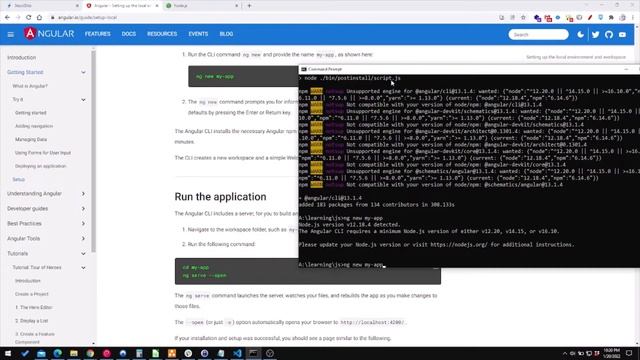Open The Hero Editor tutorial step

pyautogui.click(x=33, y=307)
